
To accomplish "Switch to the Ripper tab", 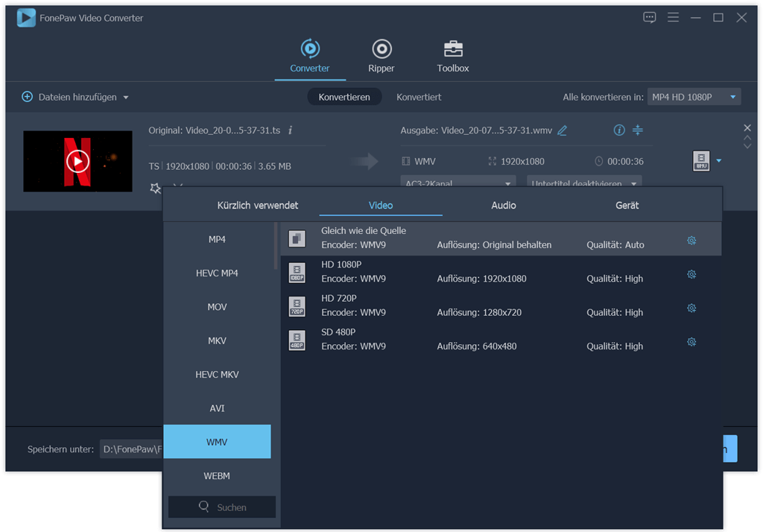I will click(381, 56).
